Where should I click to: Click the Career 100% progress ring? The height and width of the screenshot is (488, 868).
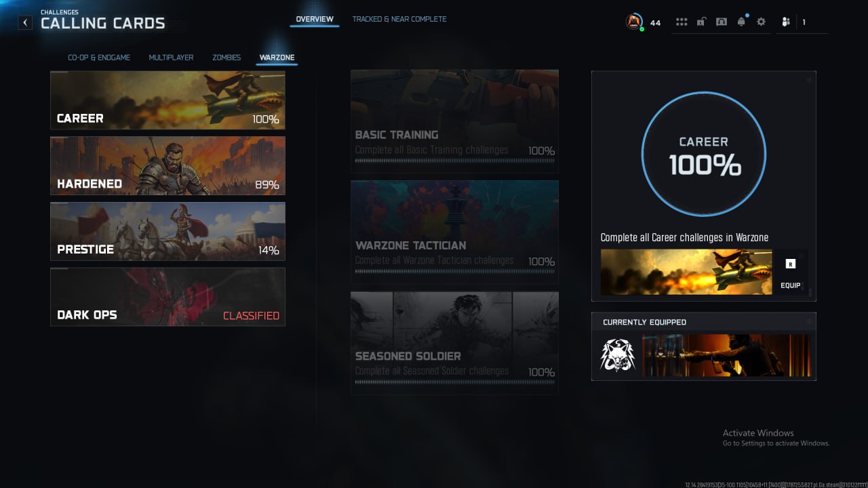point(704,154)
